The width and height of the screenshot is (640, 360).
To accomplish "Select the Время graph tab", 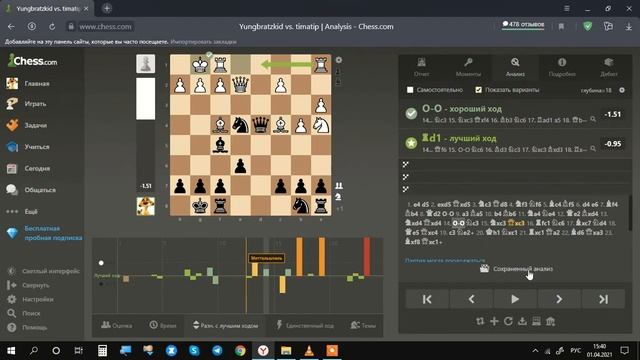I will pos(163,325).
